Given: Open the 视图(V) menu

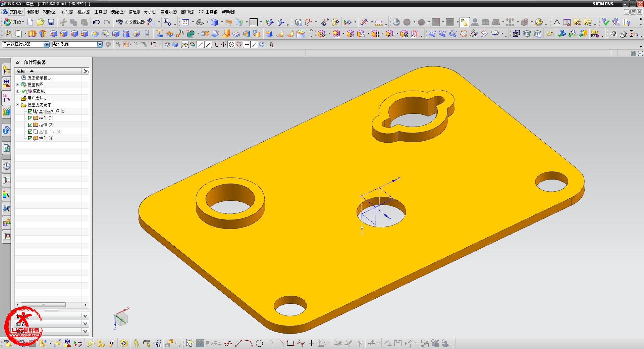Looking at the screenshot, I should coord(50,12).
